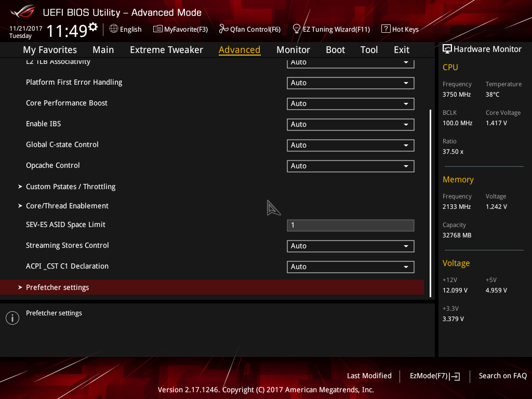Click the settings list vertical scrollbar
The height and width of the screenshot is (399, 532).
tap(430, 203)
